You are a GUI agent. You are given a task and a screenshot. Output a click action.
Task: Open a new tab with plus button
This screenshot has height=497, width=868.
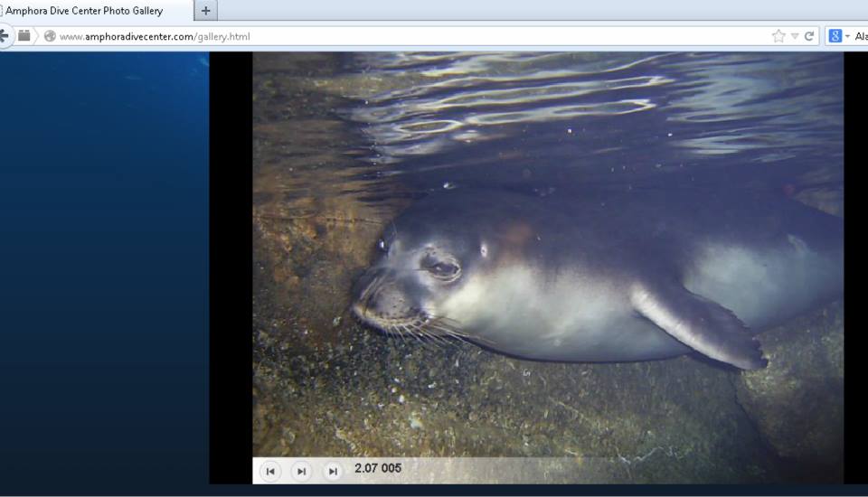[206, 11]
